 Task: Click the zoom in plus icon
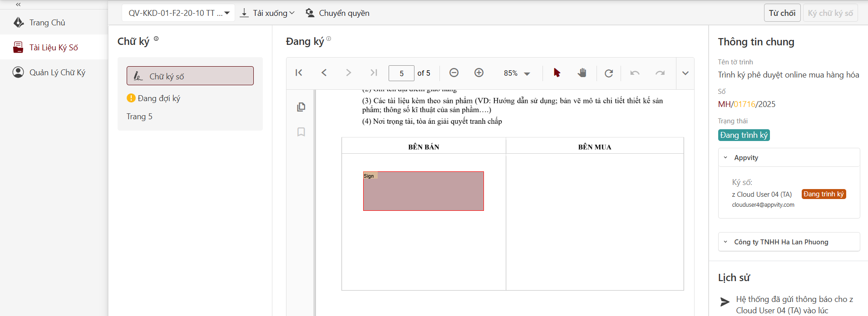click(x=478, y=73)
